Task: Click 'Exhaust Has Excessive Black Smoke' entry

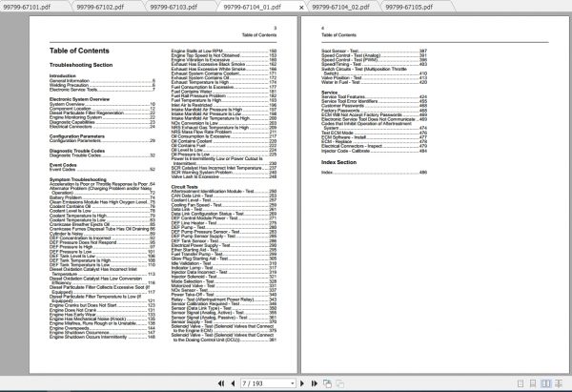Action: (224, 65)
